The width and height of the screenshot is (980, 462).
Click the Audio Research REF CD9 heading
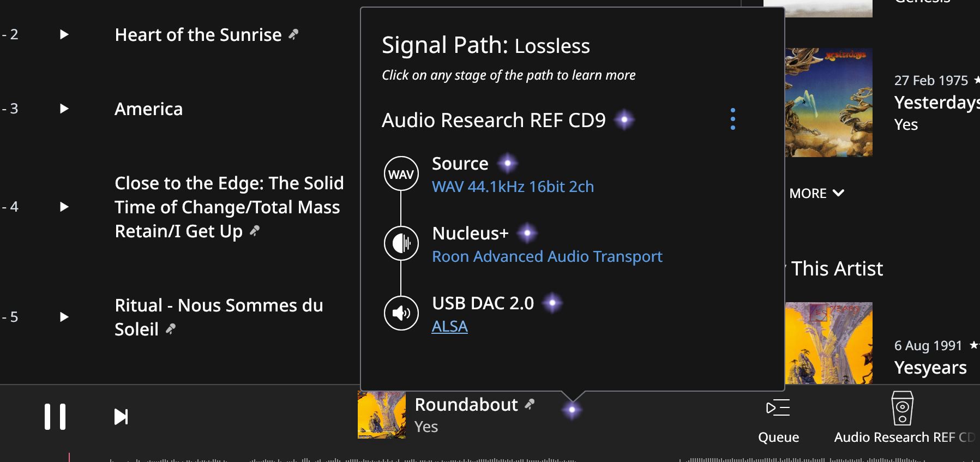pos(494,120)
